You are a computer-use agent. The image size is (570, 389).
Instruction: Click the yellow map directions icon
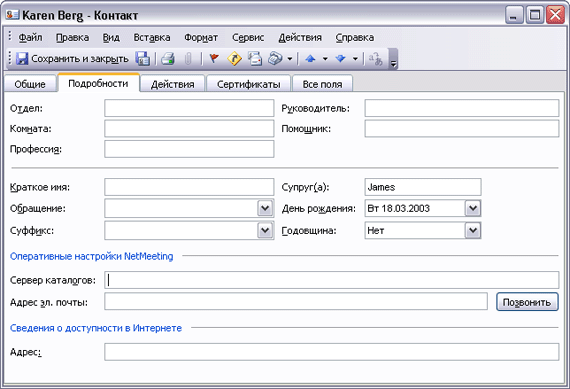point(234,59)
